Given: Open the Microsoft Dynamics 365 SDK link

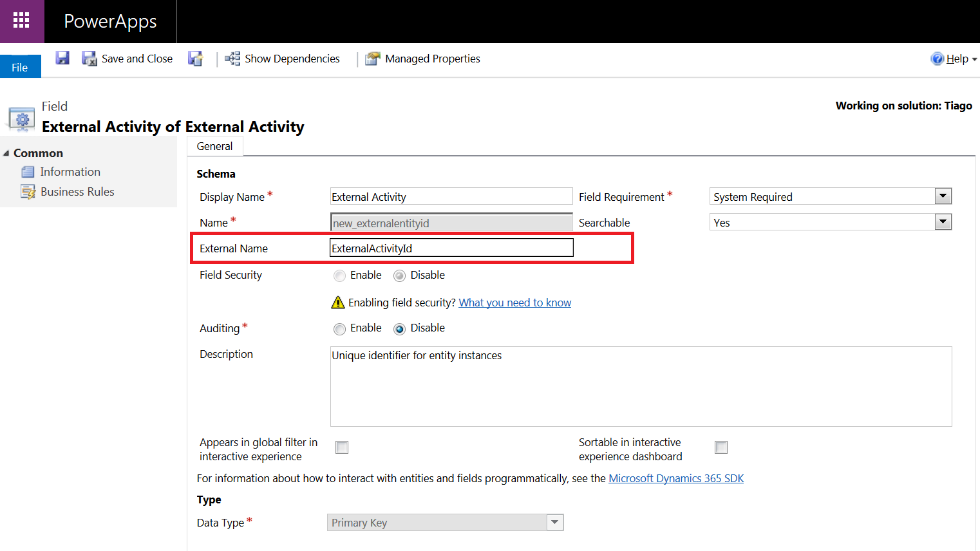Looking at the screenshot, I should pos(675,478).
